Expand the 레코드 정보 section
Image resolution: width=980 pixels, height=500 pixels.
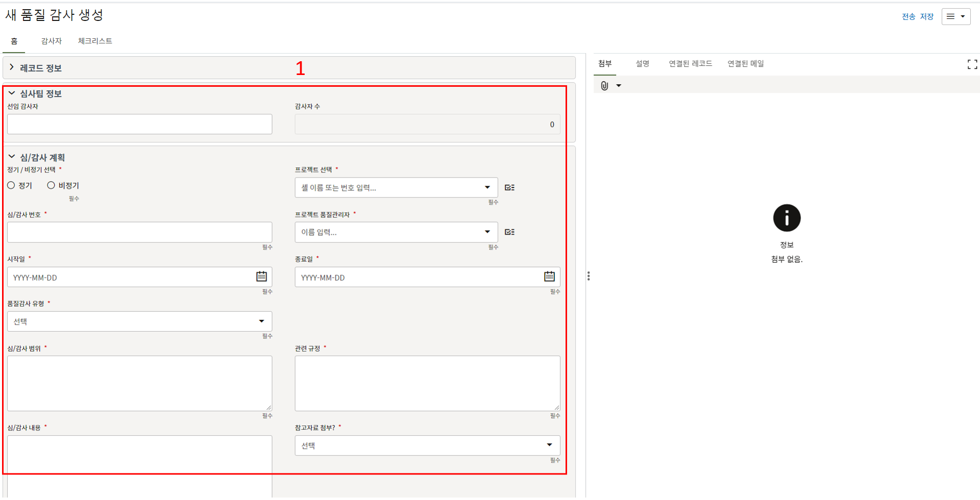click(x=12, y=67)
